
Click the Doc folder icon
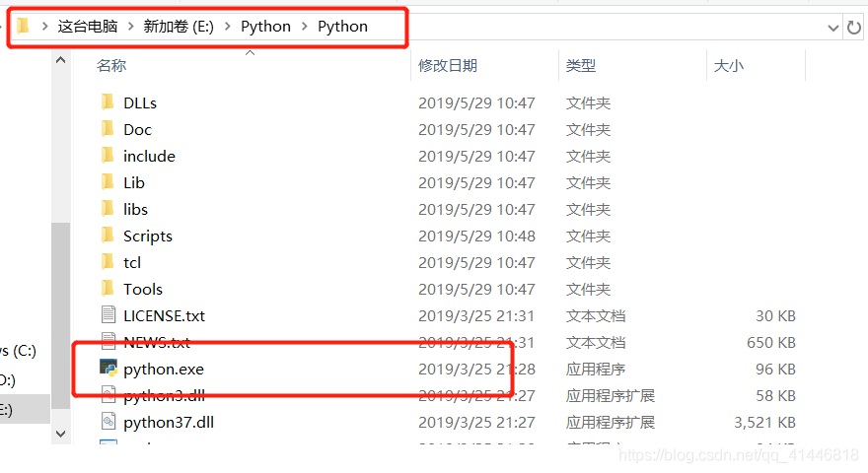[x=108, y=129]
